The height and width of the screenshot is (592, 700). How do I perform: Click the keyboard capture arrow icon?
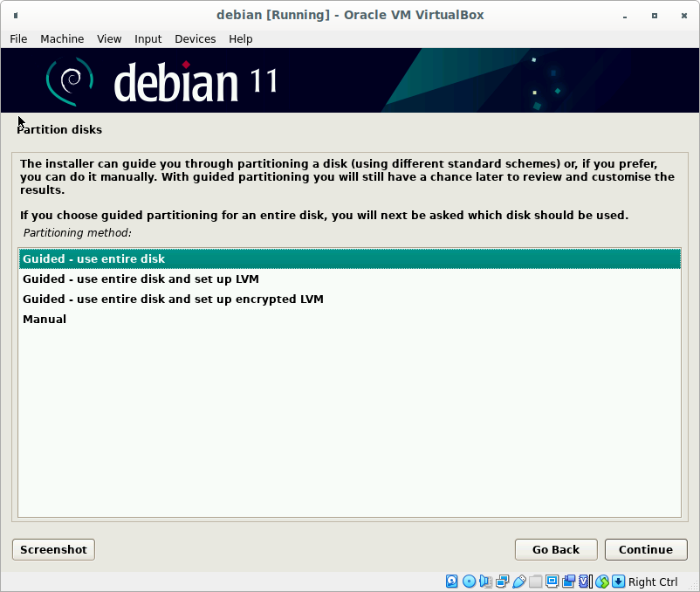(x=618, y=582)
